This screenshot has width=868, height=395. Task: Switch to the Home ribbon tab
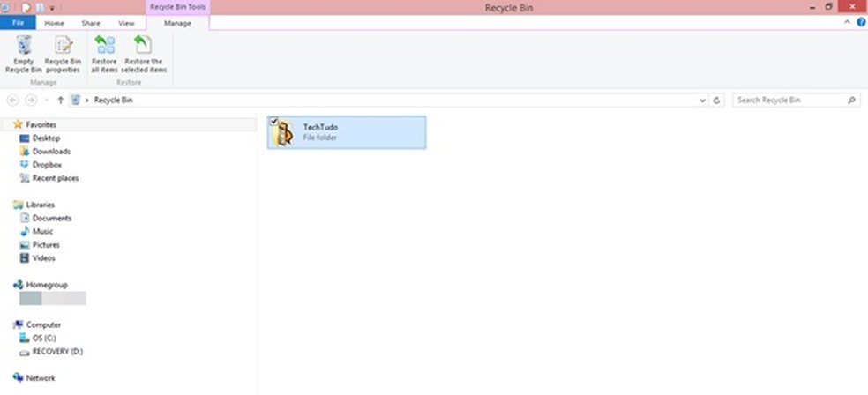pyautogui.click(x=55, y=23)
